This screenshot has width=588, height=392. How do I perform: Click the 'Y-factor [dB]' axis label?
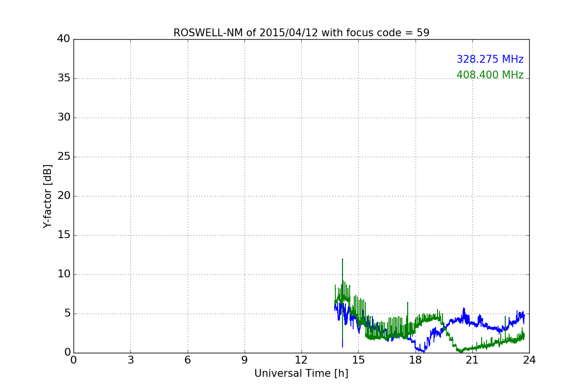(x=48, y=196)
